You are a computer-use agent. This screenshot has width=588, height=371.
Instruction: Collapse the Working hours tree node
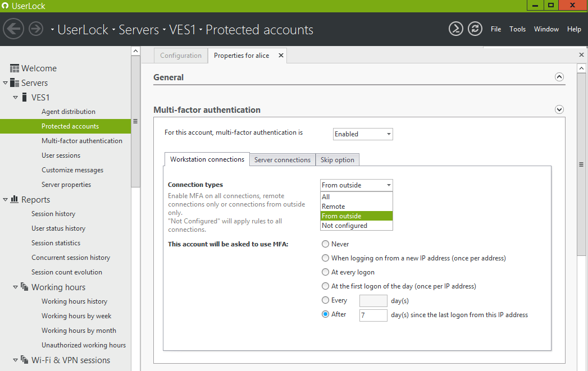click(x=15, y=287)
